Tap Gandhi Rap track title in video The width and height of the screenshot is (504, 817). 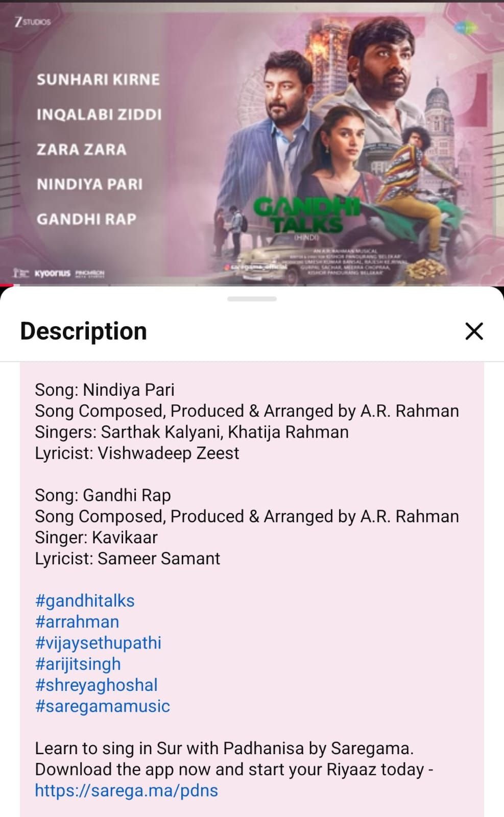pos(86,219)
